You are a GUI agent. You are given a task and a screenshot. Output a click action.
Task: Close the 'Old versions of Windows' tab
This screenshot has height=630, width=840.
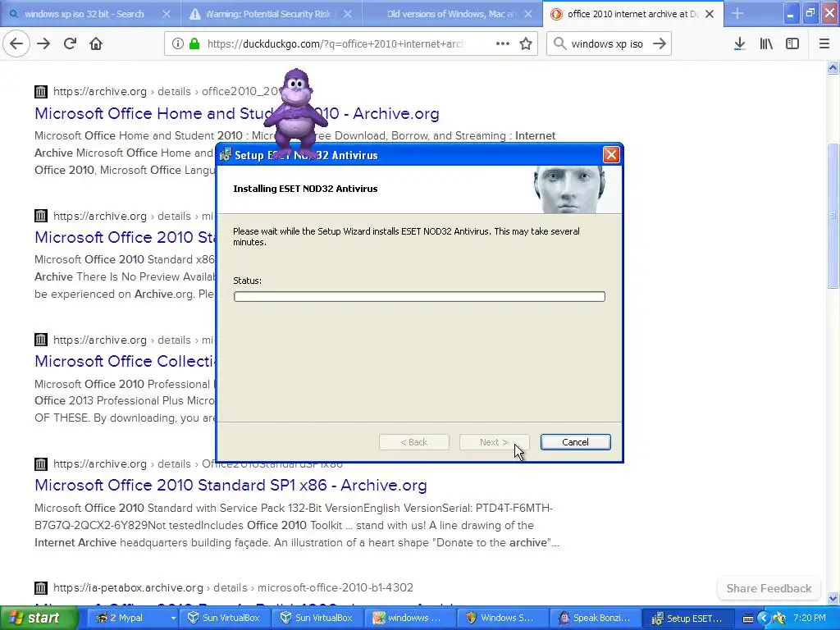528,14
